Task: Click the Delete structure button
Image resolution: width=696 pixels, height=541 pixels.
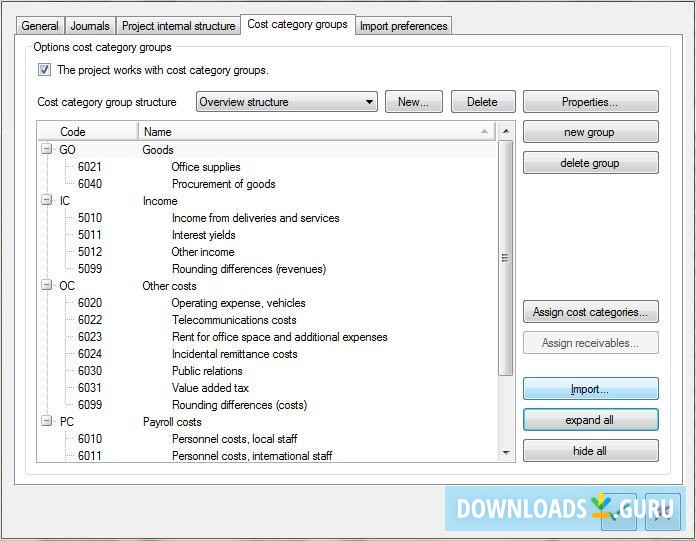Action: point(483,102)
